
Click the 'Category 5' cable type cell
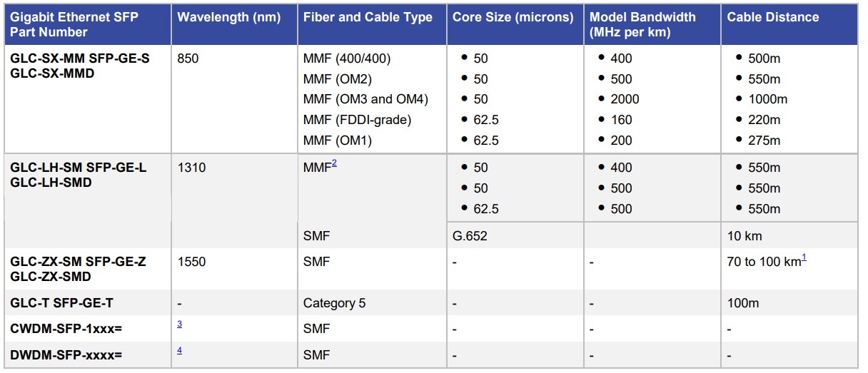334,303
